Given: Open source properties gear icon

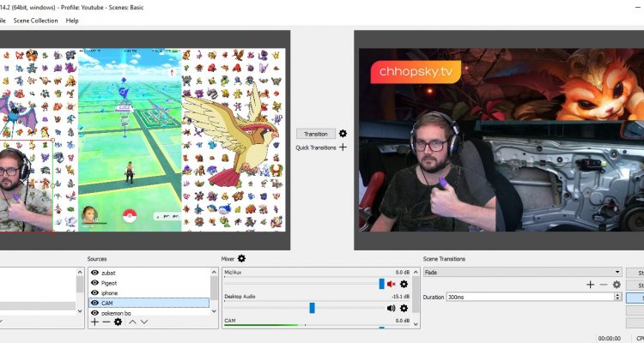Looking at the screenshot, I should tap(118, 322).
